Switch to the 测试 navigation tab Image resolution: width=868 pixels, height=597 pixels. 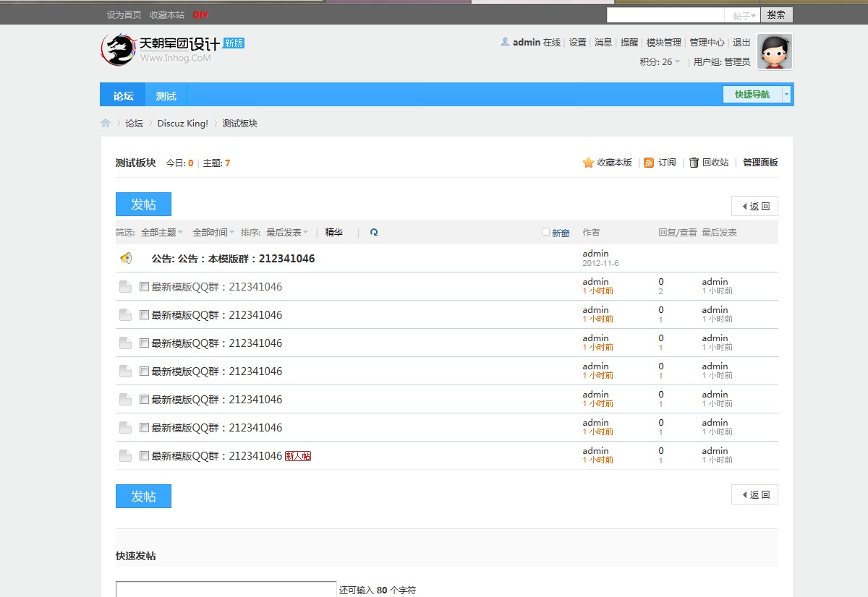[x=166, y=95]
